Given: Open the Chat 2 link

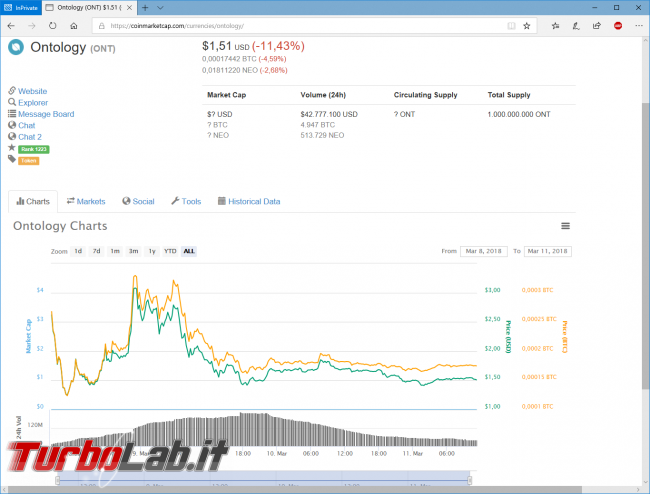Looking at the screenshot, I should (x=30, y=137).
